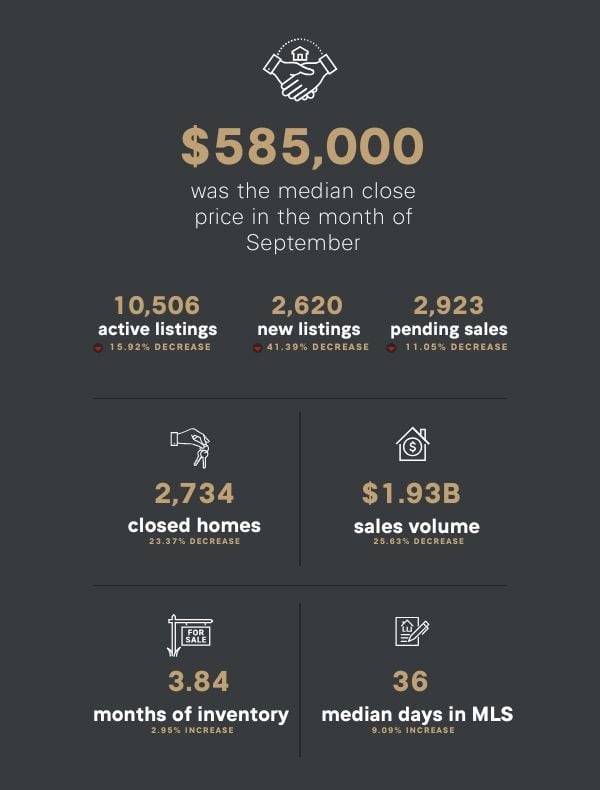Click the 36 median days number
This screenshot has height=790, width=600.
[x=411, y=682]
